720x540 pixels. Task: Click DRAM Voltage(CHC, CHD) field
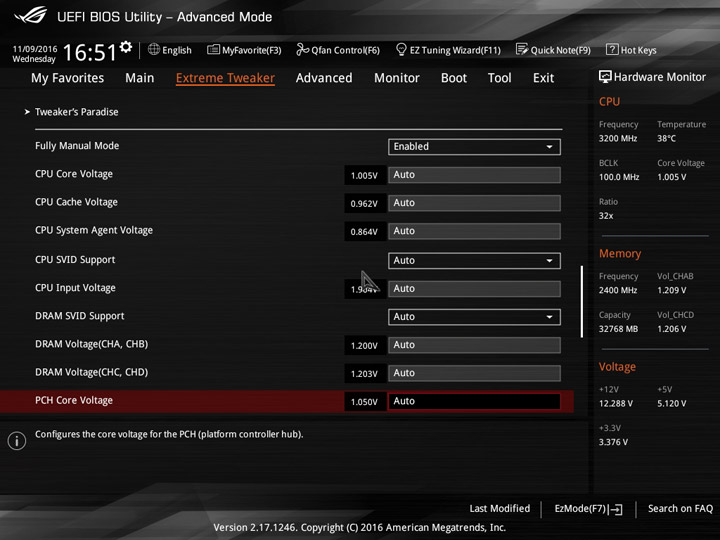tap(474, 373)
